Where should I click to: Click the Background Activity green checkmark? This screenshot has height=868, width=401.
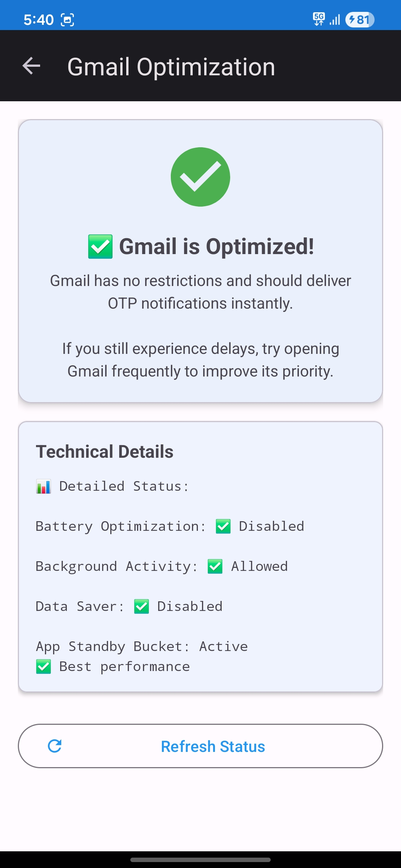215,566
